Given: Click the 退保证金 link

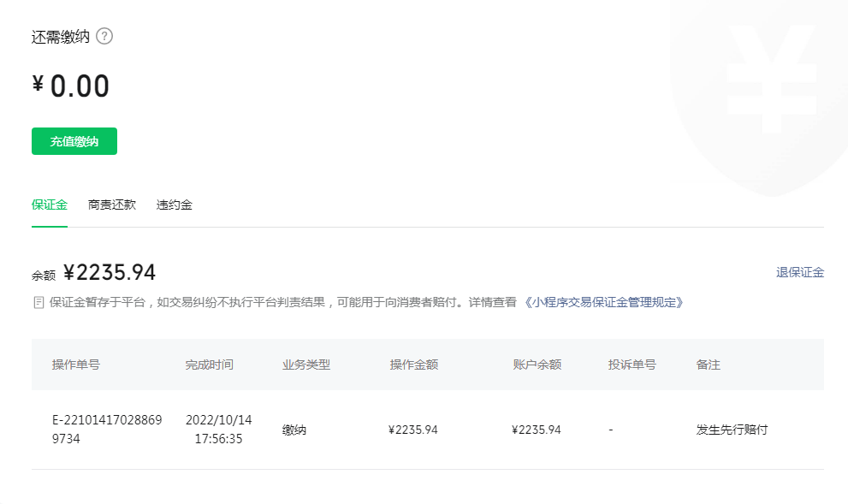Looking at the screenshot, I should point(800,272).
